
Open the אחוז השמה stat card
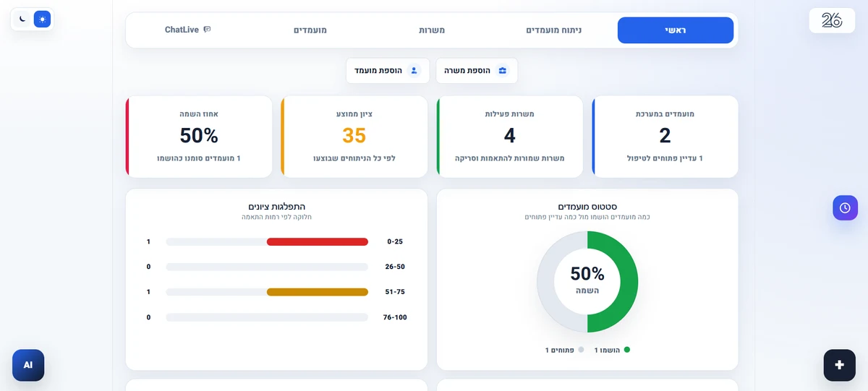(x=199, y=137)
